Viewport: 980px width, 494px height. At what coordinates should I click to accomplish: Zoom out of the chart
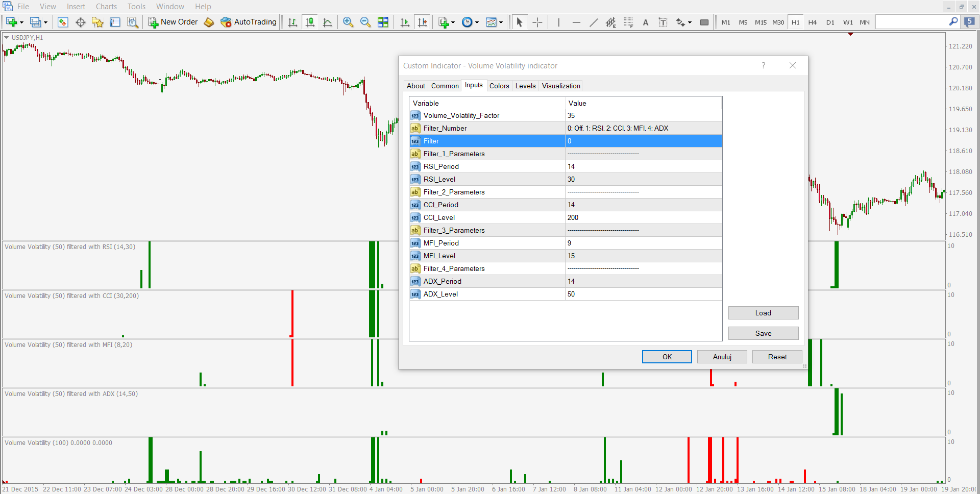365,22
